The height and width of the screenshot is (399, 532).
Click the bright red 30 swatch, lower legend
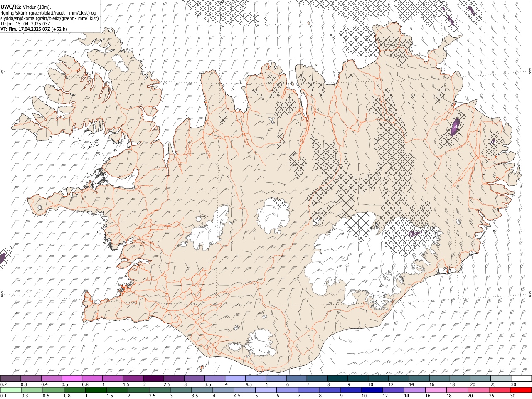(521, 390)
